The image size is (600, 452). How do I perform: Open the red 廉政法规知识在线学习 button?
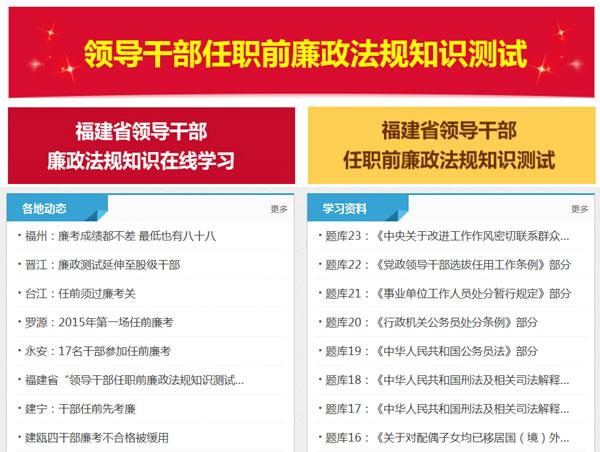click(152, 146)
